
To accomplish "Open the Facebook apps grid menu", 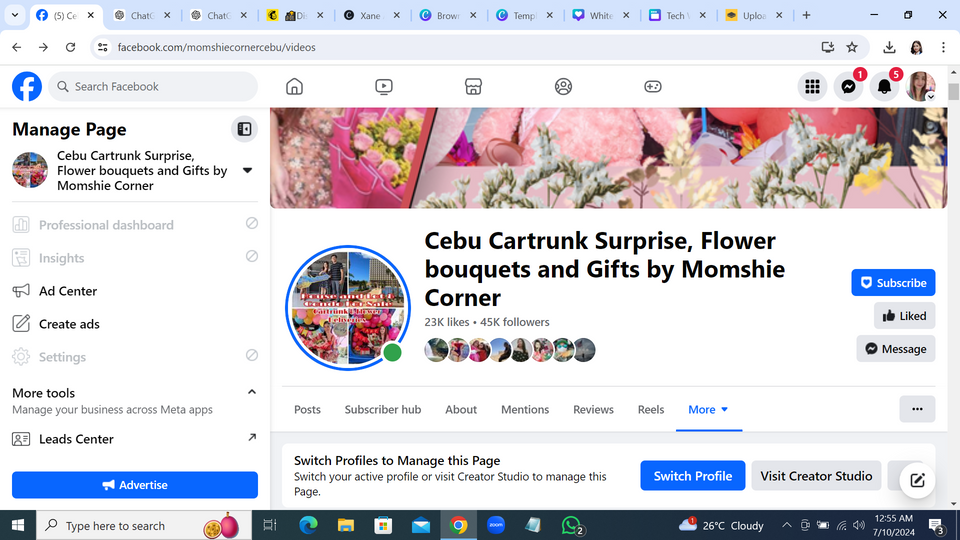I will [812, 87].
